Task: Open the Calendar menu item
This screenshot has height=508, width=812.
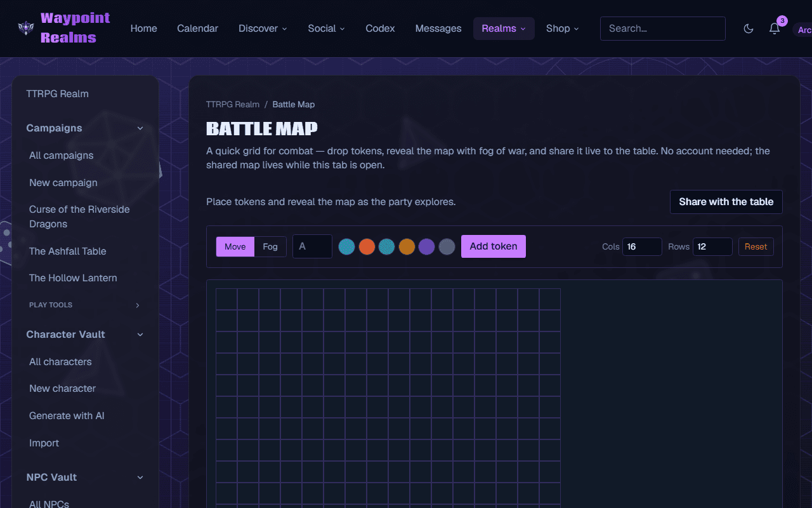Action: (x=197, y=29)
